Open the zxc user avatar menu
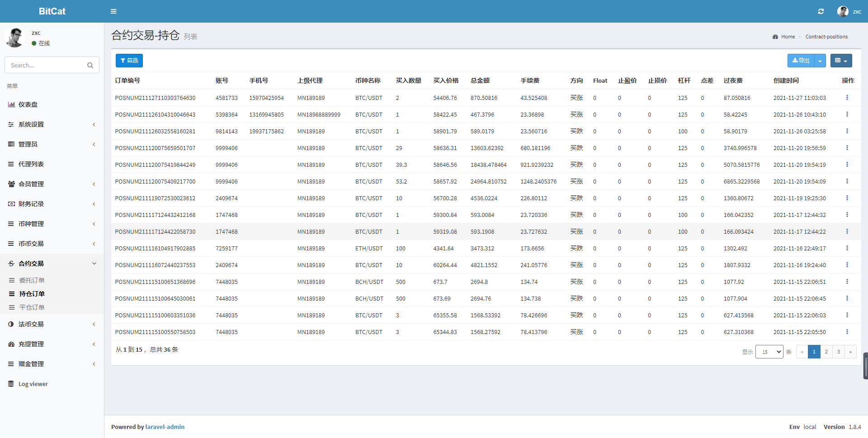 [x=849, y=11]
